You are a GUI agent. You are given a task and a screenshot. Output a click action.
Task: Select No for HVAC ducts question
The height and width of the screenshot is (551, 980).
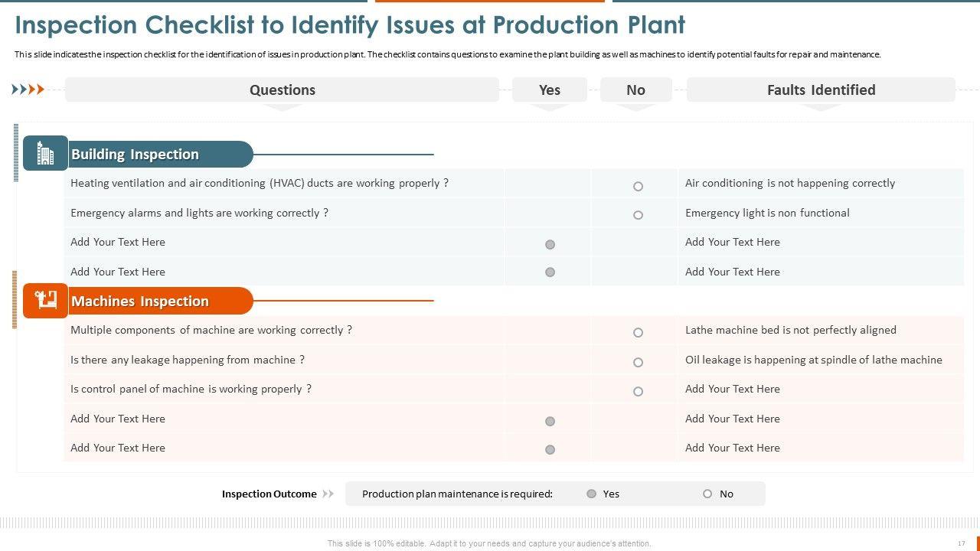638,186
